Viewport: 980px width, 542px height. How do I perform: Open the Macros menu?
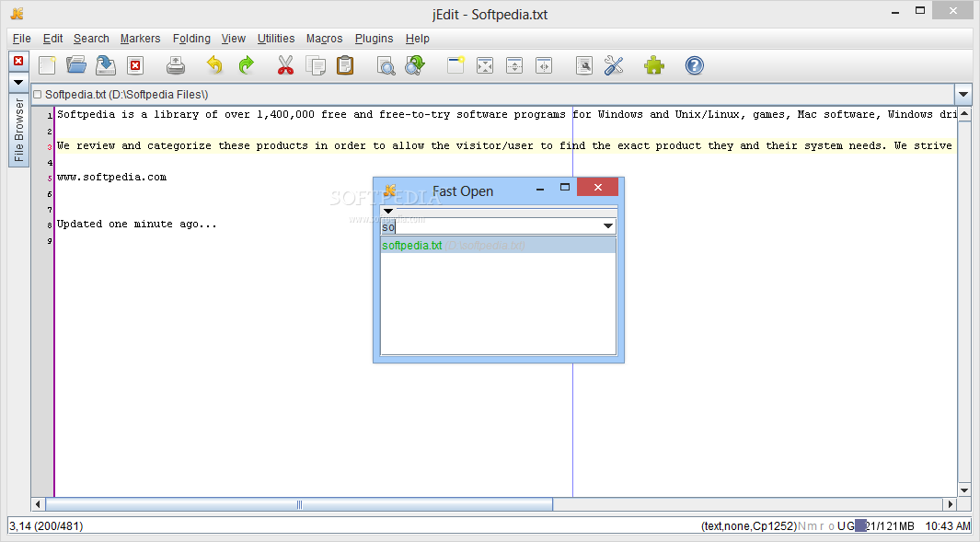coord(325,39)
